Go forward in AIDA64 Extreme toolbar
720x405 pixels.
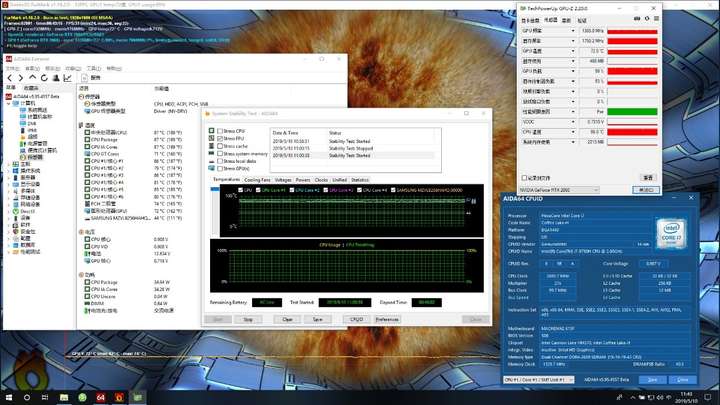tap(21, 78)
